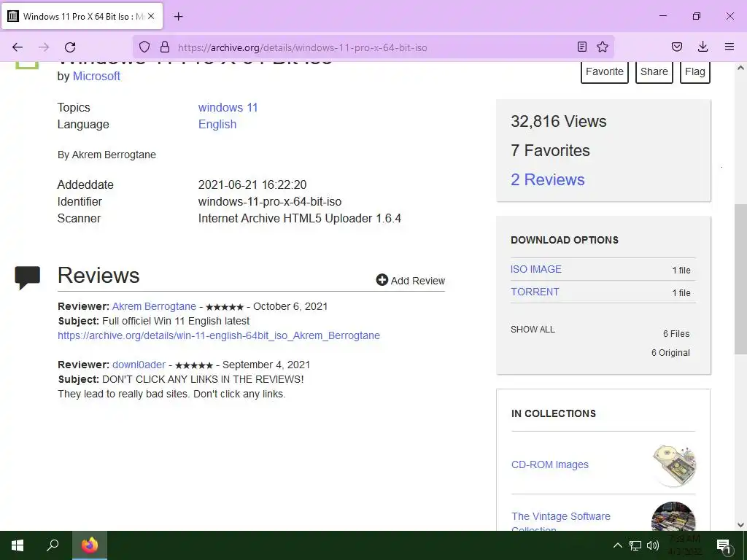747x560 pixels.
Task: Click the Favorite button
Action: pyautogui.click(x=605, y=72)
